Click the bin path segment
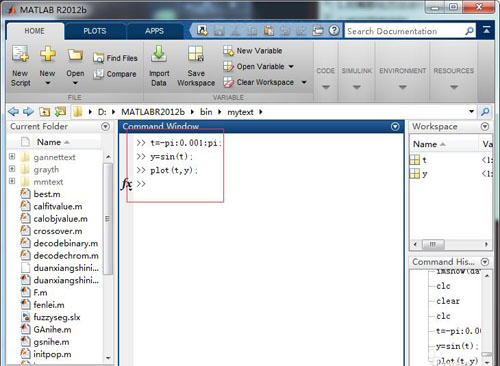This screenshot has width=500, height=366. (x=206, y=112)
